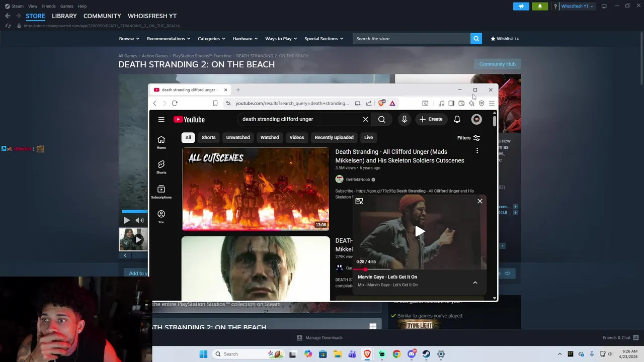Image resolution: width=644 pixels, height=362 pixels.
Task: Toggle mute on Steam trailer player
Action: pyautogui.click(x=139, y=220)
